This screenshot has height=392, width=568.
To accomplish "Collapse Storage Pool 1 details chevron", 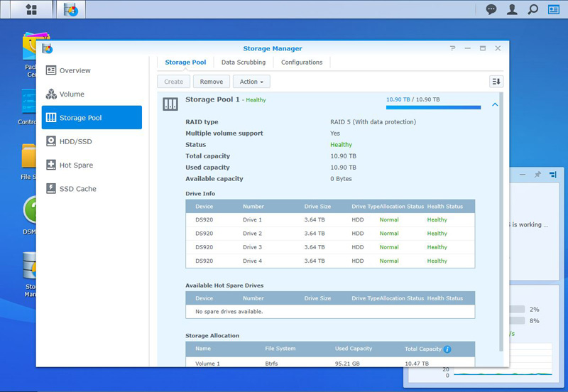I will coord(495,104).
